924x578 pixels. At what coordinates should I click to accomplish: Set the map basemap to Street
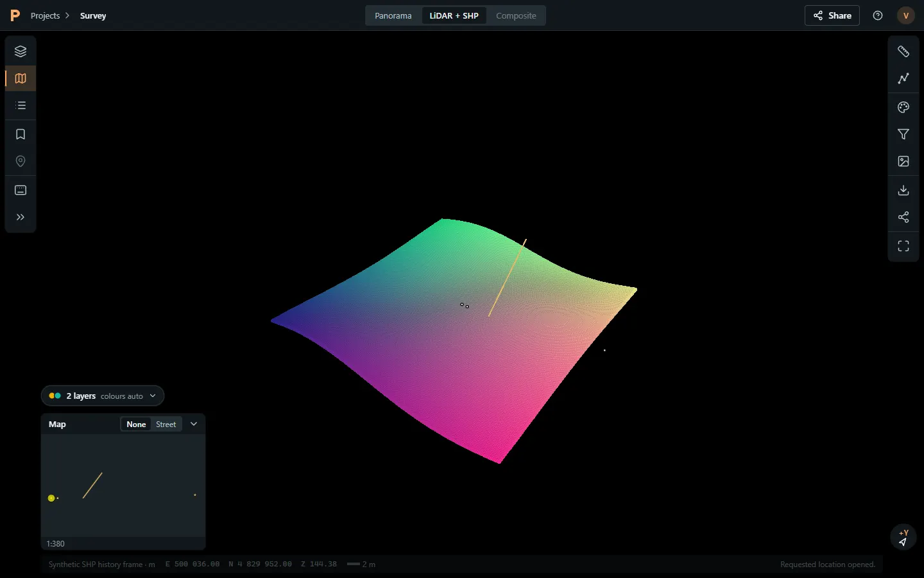[x=166, y=424]
